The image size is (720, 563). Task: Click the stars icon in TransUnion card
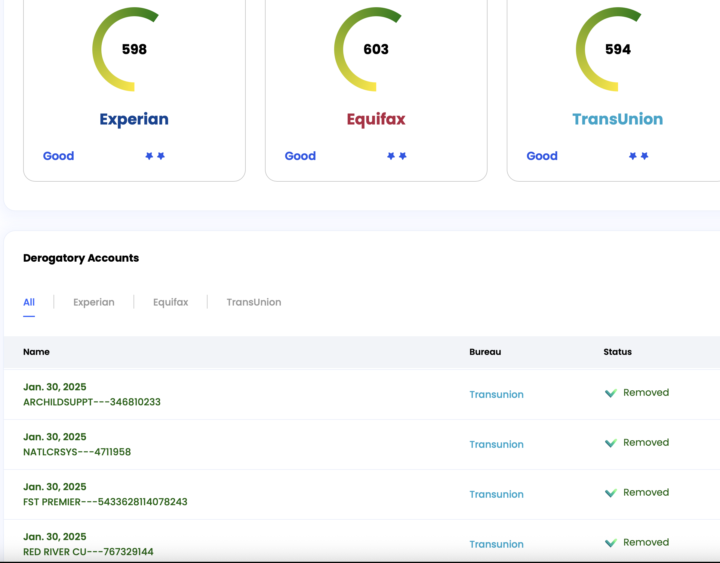pyautogui.click(x=638, y=156)
